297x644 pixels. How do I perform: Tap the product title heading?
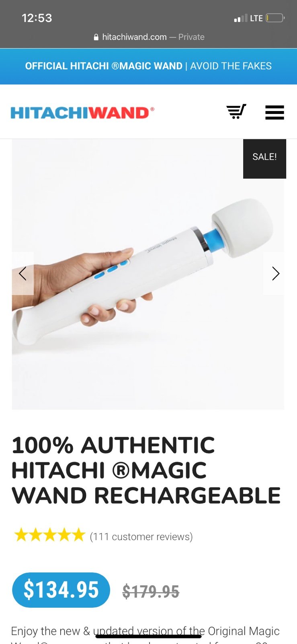click(146, 470)
